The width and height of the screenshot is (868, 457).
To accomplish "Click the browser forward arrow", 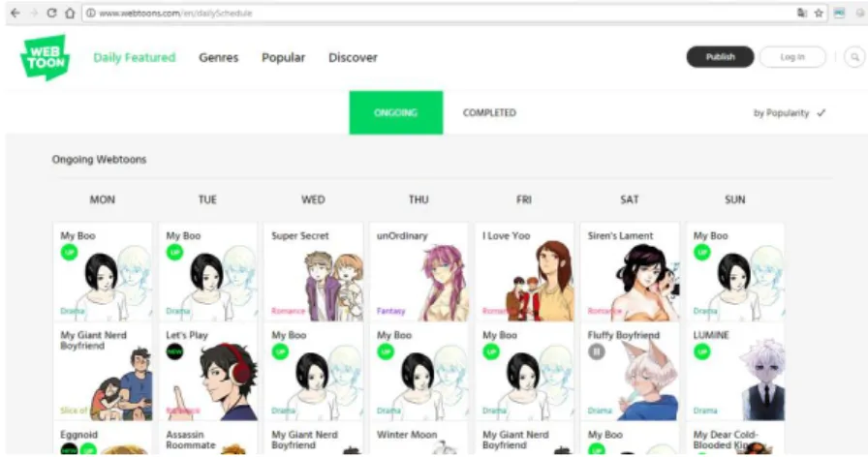I will 34,13.
